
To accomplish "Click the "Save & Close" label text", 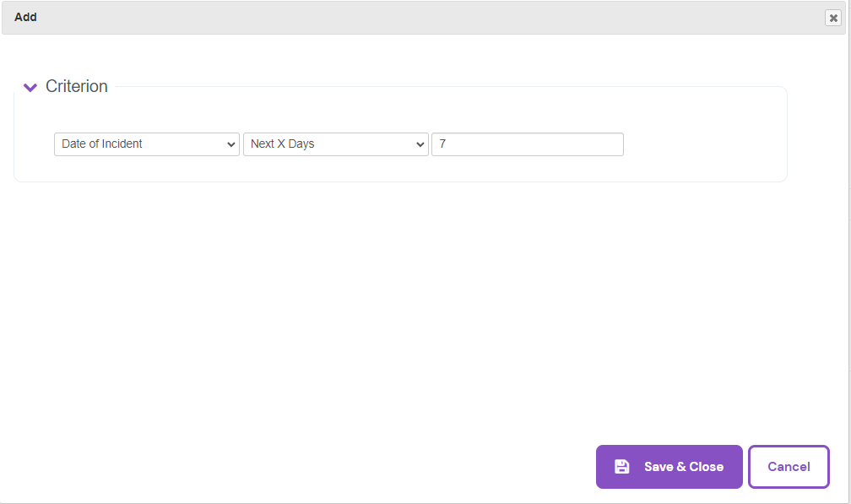I will click(x=683, y=467).
